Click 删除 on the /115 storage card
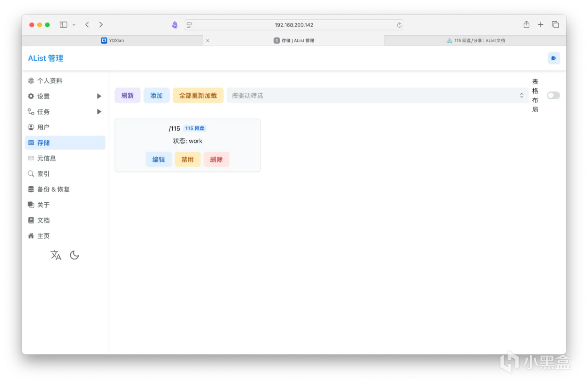 216,160
